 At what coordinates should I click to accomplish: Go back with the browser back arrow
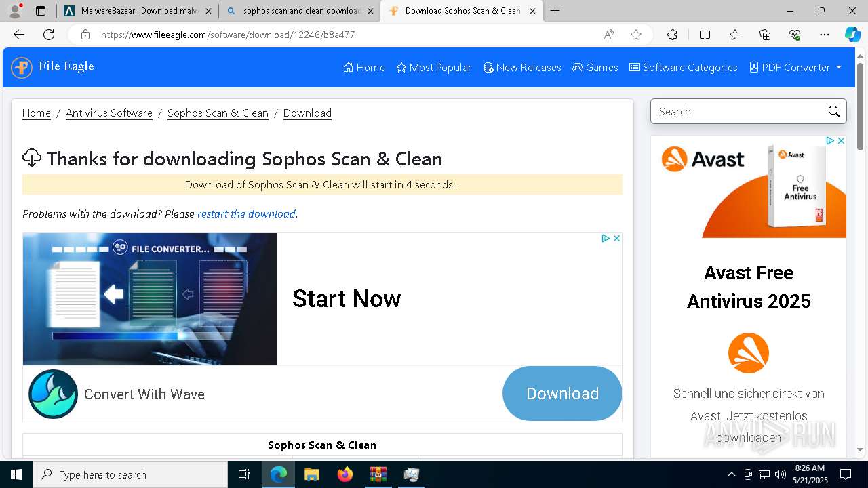[x=19, y=35]
